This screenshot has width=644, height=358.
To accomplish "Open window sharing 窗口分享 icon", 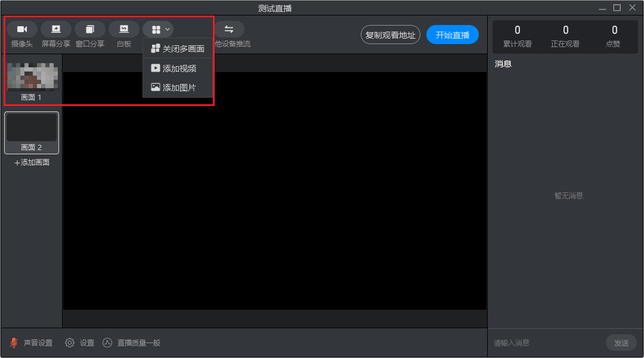I will coord(90,29).
